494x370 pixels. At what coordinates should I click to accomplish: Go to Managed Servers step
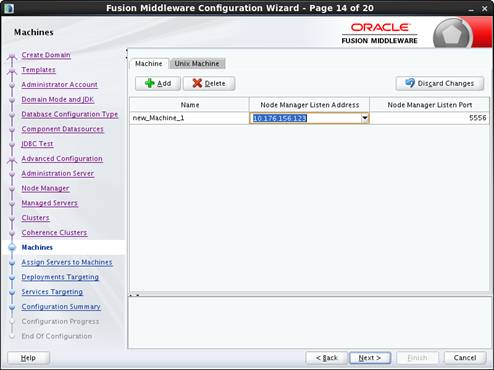(x=49, y=203)
